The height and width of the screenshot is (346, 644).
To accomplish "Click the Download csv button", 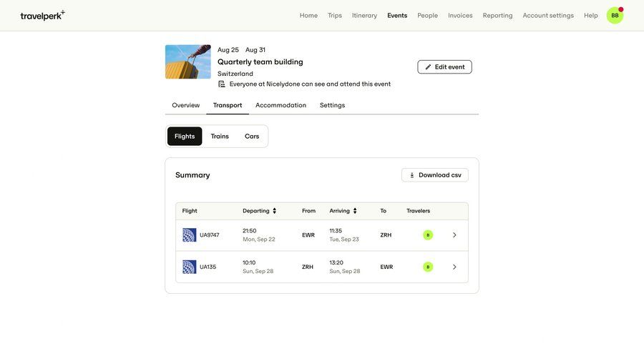I will [x=434, y=175].
